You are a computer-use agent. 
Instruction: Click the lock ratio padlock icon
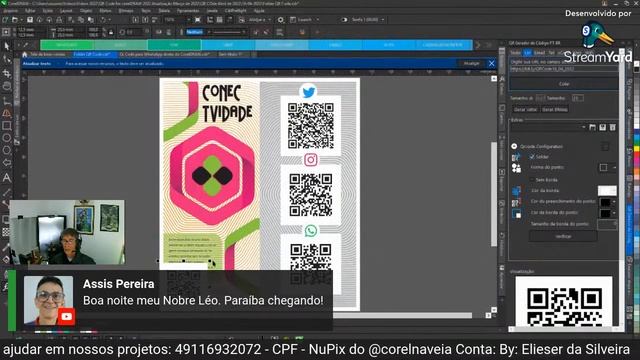(x=111, y=32)
